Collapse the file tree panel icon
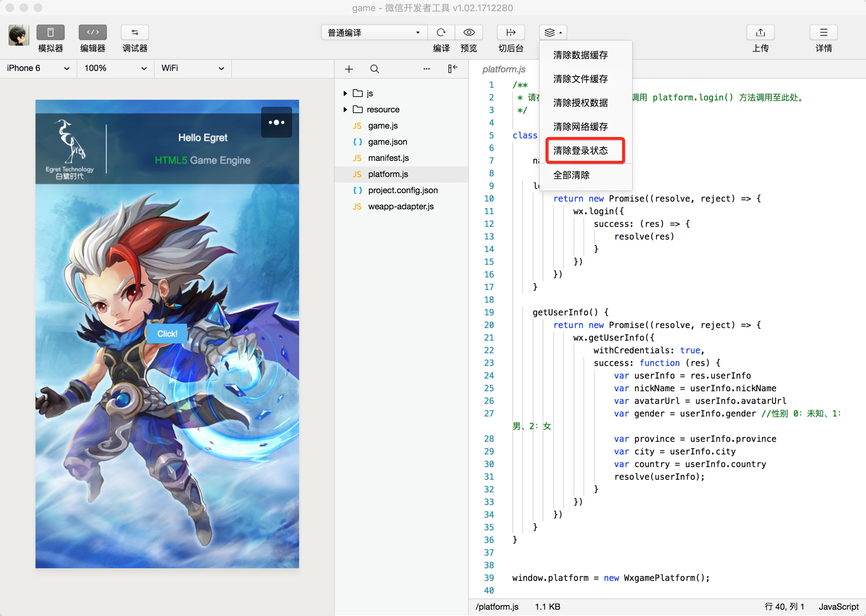Screen dimensions: 866x616 tap(452, 69)
